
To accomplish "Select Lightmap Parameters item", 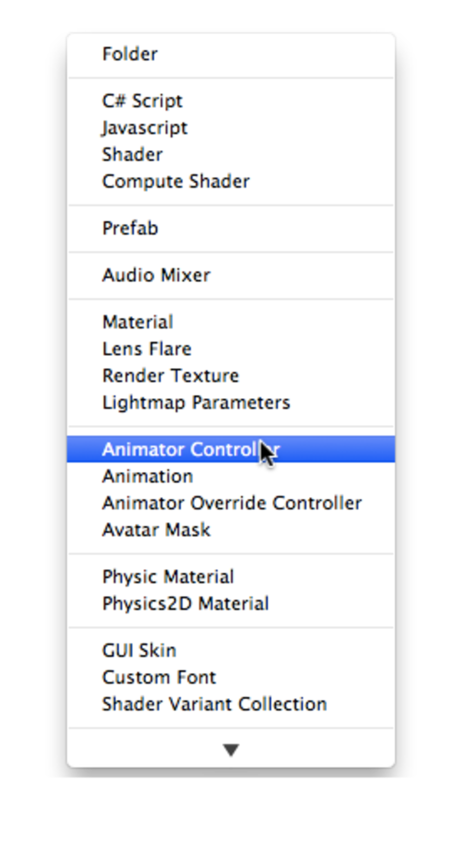I will pos(196,403).
